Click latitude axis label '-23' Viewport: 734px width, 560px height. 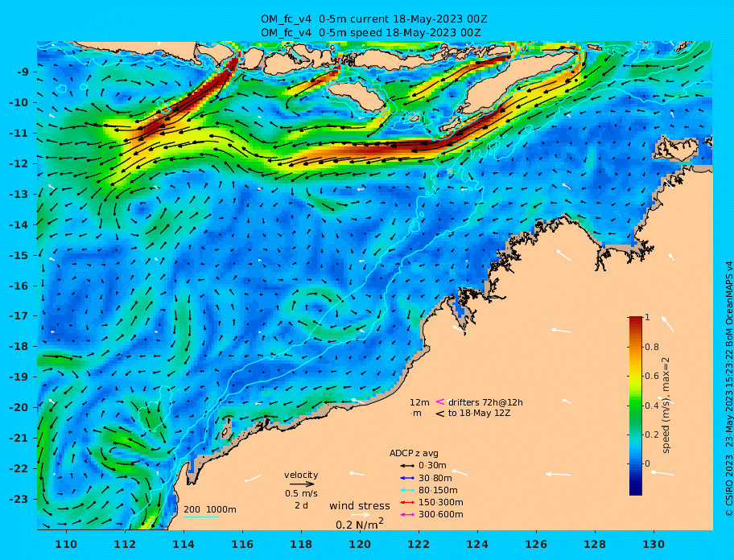19,499
